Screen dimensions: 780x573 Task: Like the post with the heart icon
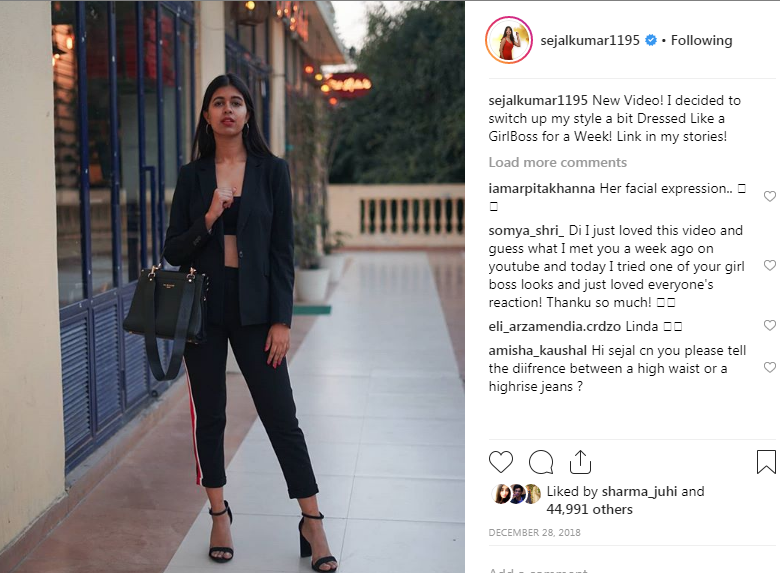pyautogui.click(x=500, y=462)
